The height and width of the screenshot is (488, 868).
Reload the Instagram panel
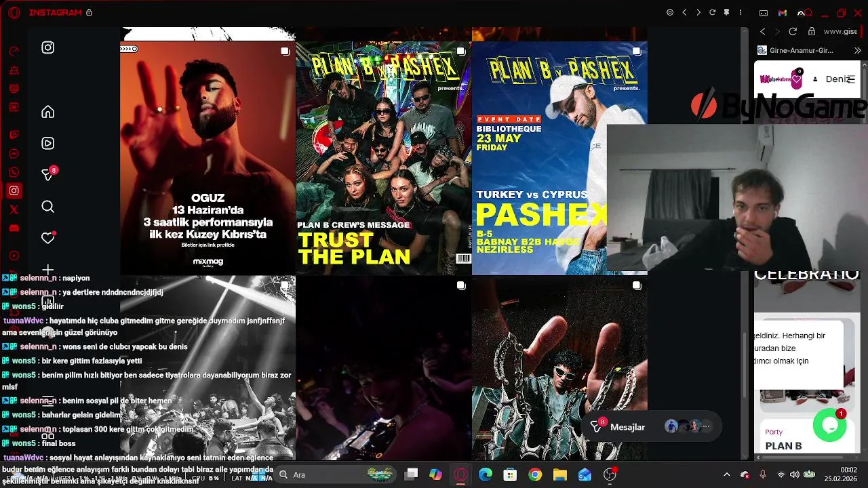coord(712,12)
